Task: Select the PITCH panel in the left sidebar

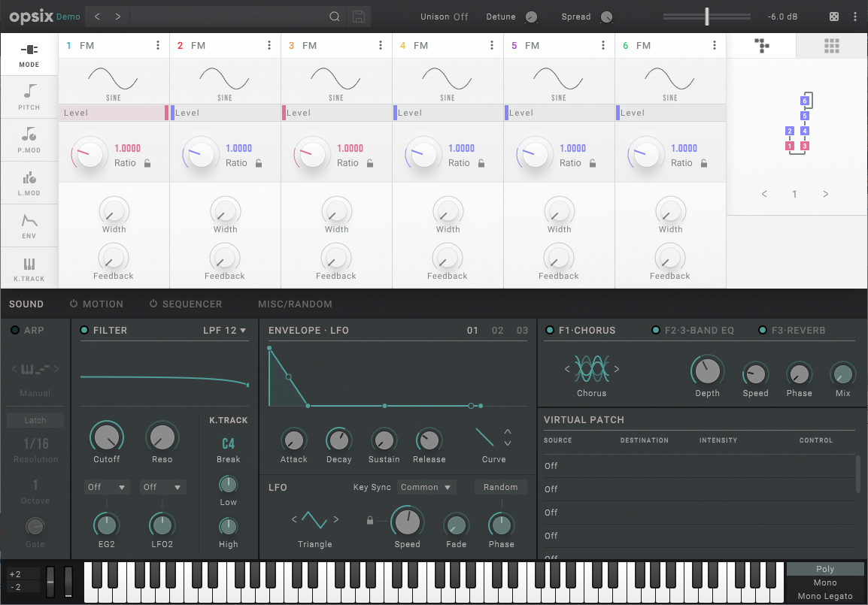Action: (29, 96)
